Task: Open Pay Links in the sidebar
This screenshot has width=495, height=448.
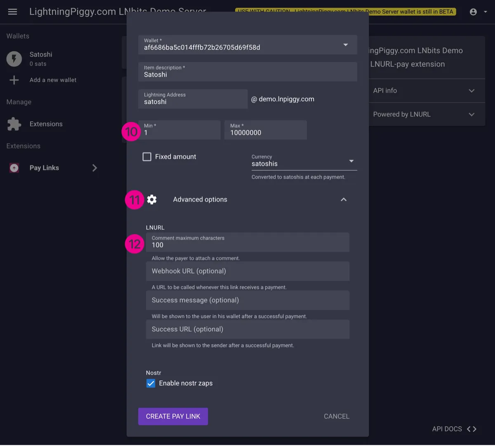Action: [45, 168]
